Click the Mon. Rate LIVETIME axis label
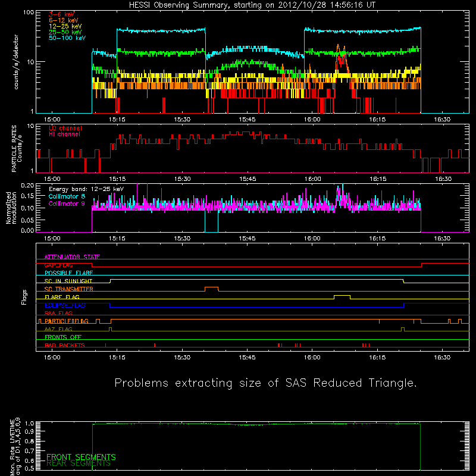 (x=15, y=447)
